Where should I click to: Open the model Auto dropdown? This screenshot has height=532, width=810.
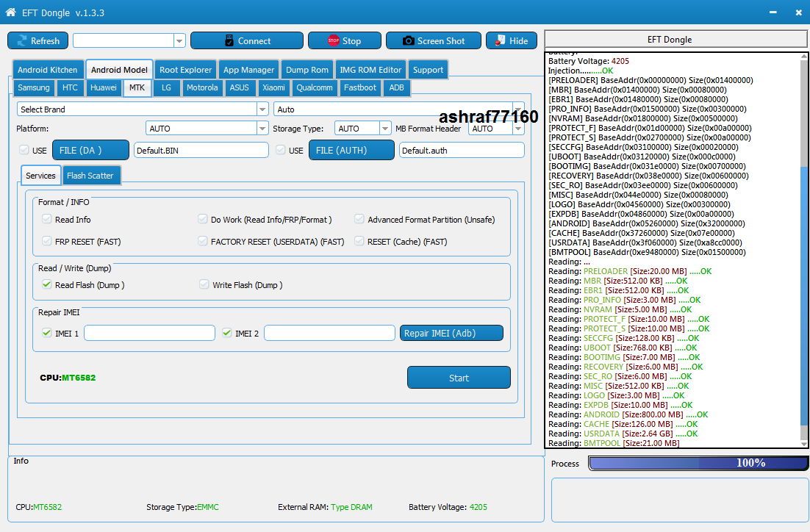518,109
